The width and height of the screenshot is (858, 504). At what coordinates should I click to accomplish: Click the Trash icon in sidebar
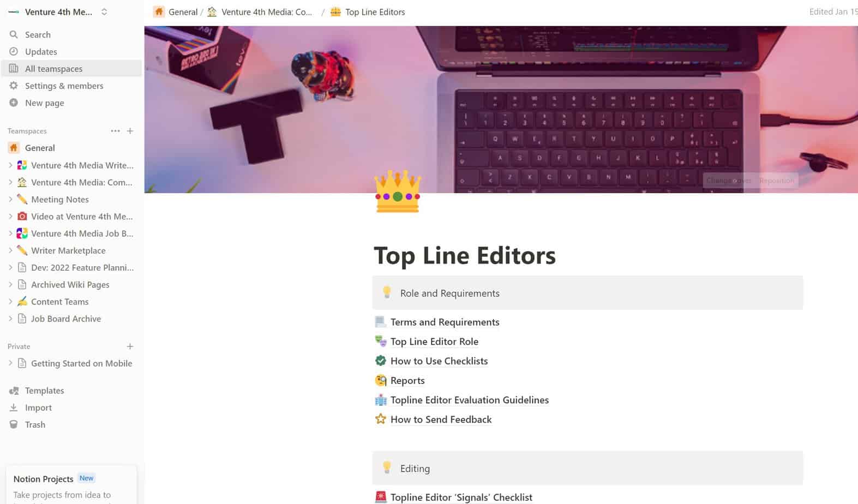coord(14,424)
